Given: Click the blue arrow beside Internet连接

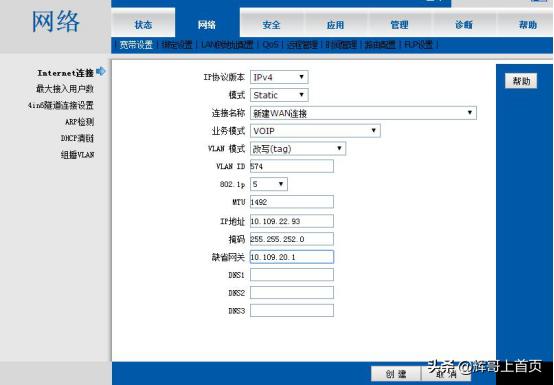Looking at the screenshot, I should point(101,72).
